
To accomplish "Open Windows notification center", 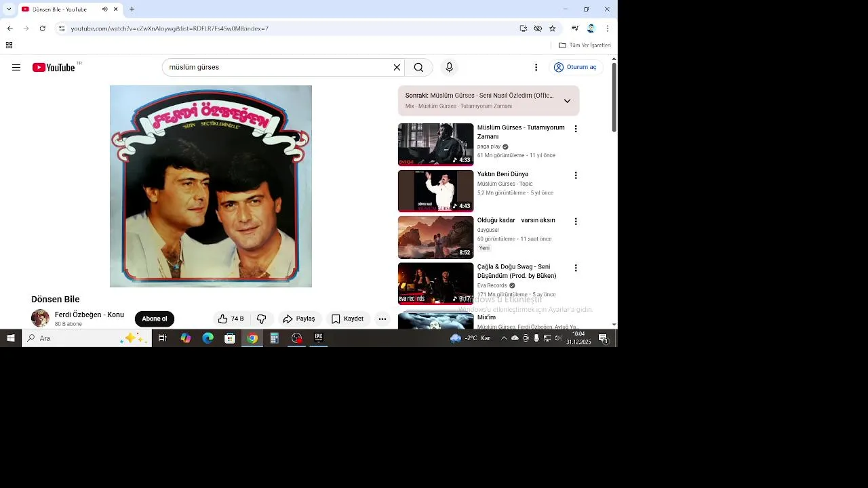I will coord(603,338).
